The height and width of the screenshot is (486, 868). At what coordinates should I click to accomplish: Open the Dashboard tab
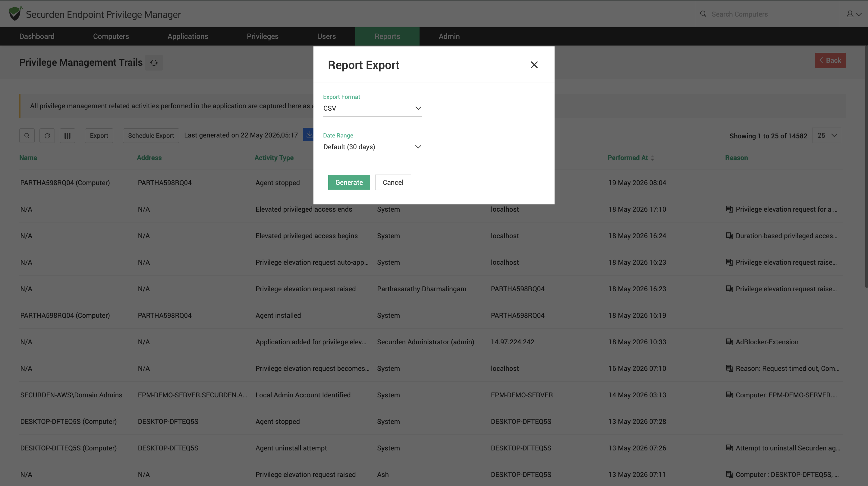tap(37, 36)
